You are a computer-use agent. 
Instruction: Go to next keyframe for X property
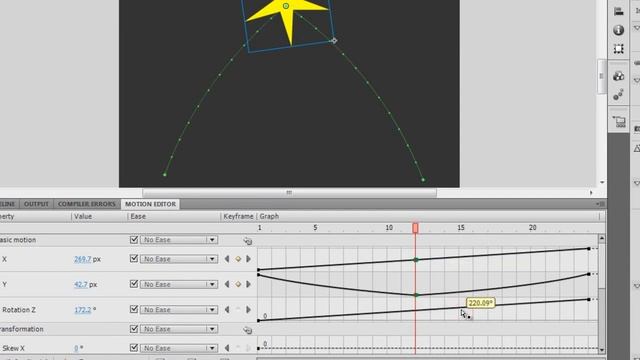click(248, 259)
